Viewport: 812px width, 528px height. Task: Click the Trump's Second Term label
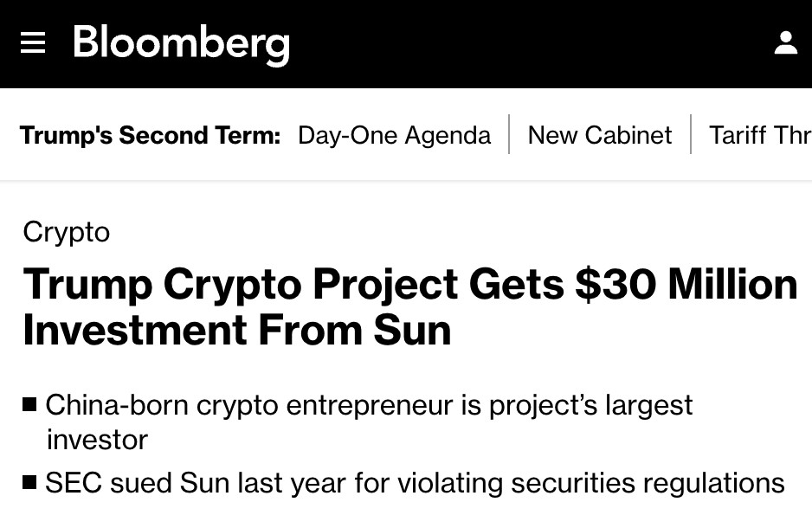point(150,135)
